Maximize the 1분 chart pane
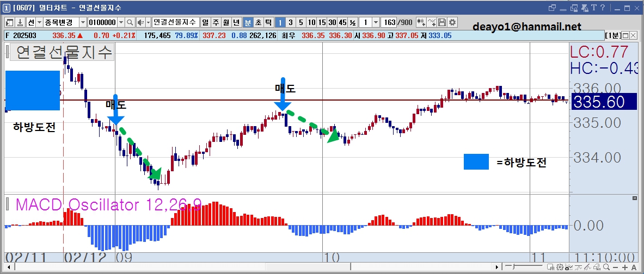644x274 pixels. [x=626, y=35]
